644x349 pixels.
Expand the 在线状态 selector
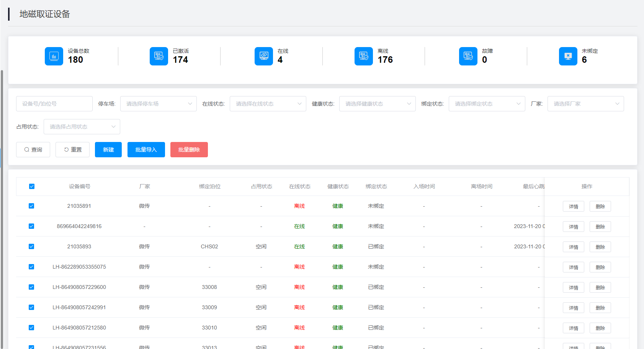coord(268,104)
